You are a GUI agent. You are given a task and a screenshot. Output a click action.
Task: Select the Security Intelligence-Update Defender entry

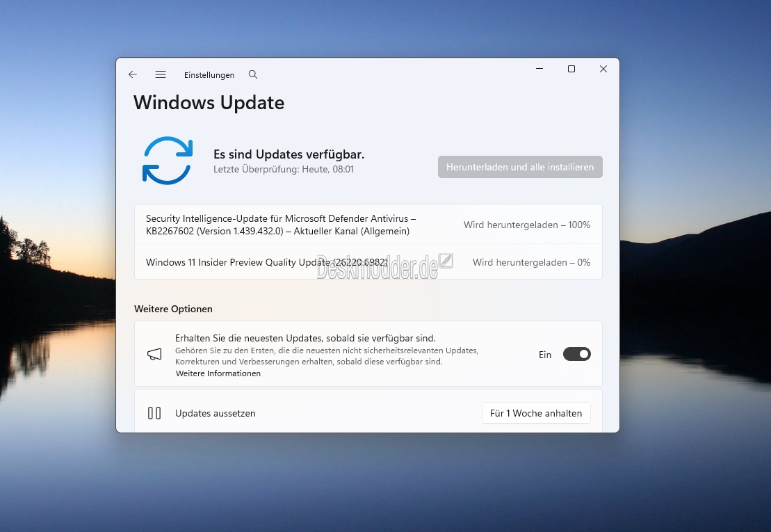click(281, 225)
